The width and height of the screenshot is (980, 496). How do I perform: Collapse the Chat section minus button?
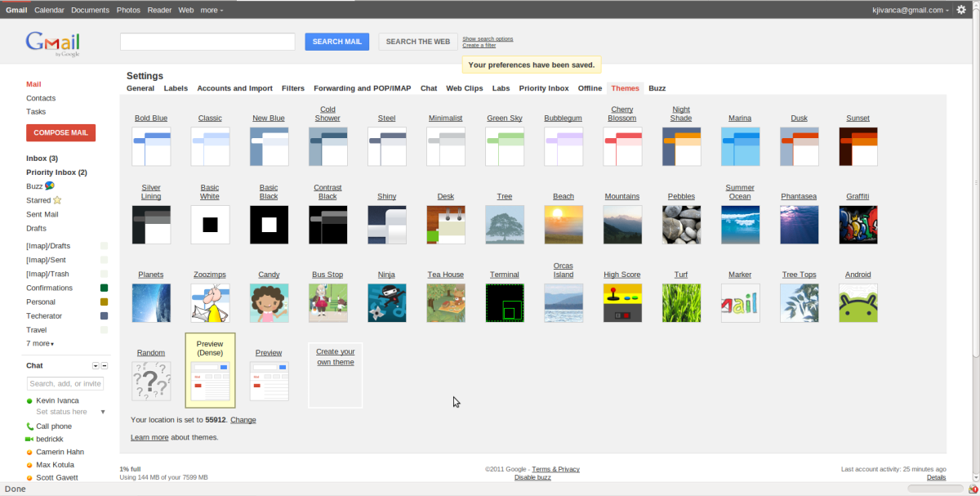pyautogui.click(x=105, y=366)
